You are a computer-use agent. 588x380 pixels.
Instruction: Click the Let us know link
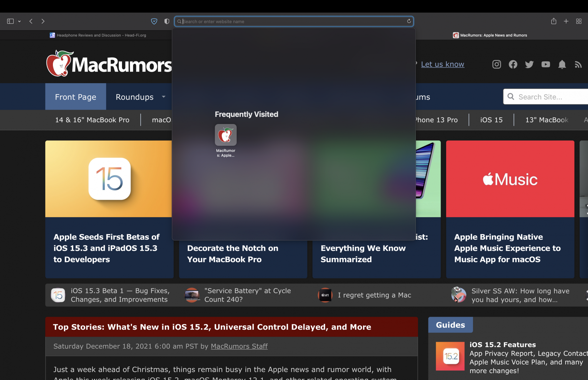(442, 64)
